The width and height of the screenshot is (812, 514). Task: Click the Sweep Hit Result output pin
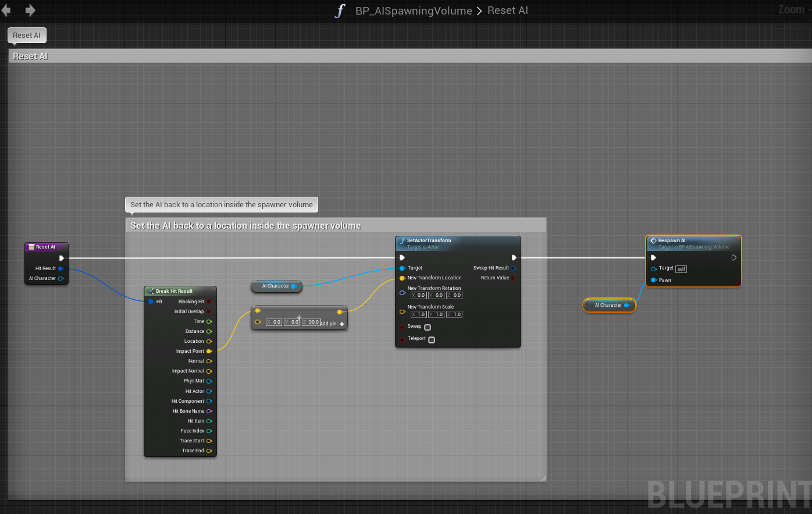coord(513,268)
